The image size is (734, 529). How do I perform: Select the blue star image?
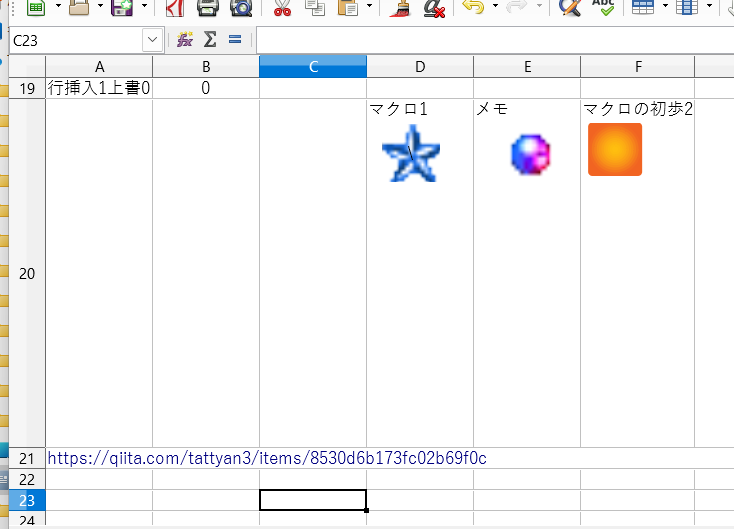411,153
